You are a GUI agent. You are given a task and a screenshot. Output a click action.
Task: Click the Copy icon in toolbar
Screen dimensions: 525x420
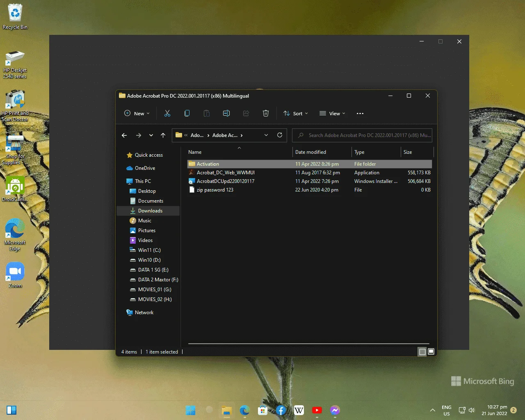pyautogui.click(x=187, y=114)
